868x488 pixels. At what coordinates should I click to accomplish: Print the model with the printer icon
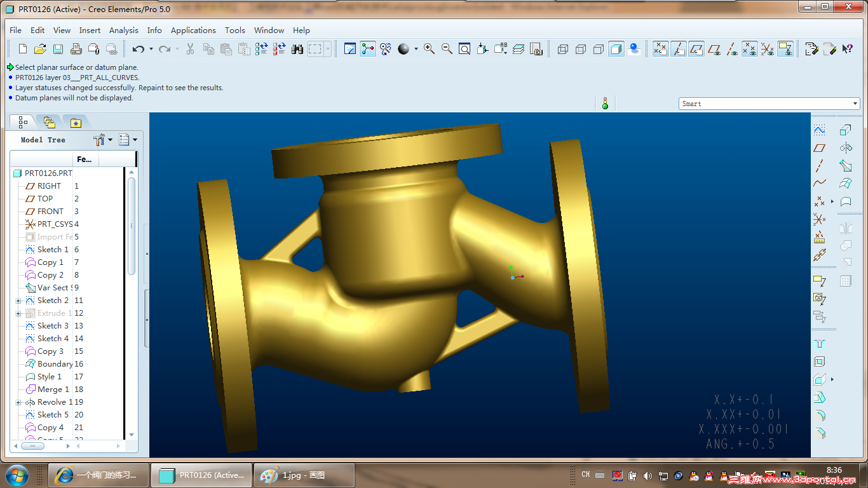[x=76, y=49]
